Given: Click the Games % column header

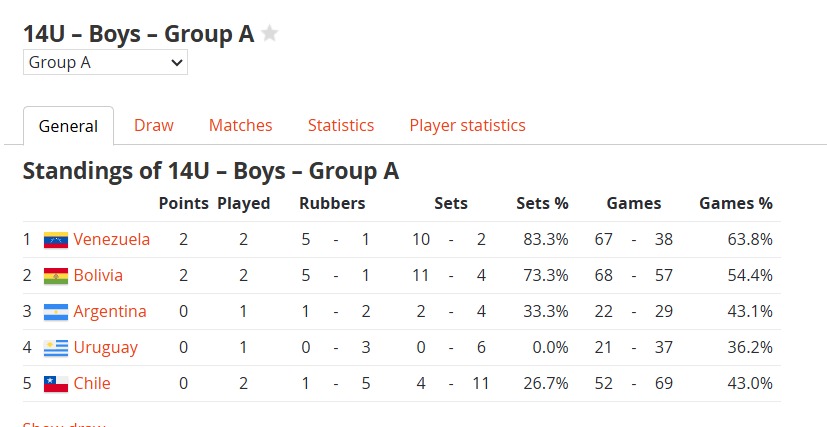Looking at the screenshot, I should click(736, 203).
